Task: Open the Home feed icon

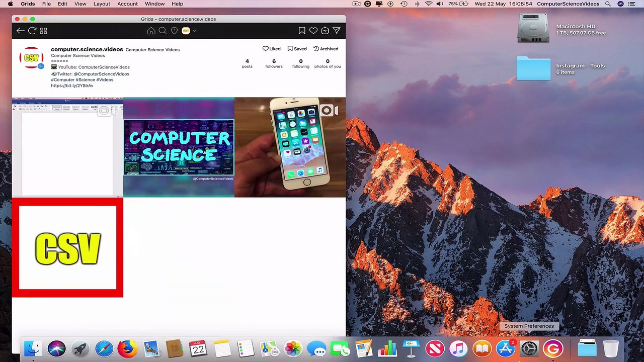Action: 151,31
